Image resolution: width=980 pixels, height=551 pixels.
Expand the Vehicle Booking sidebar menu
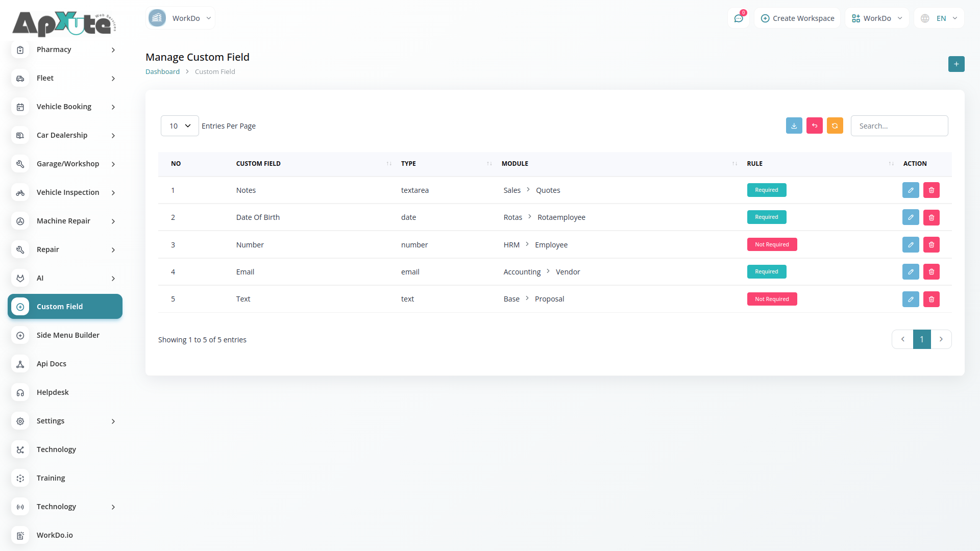(65, 107)
